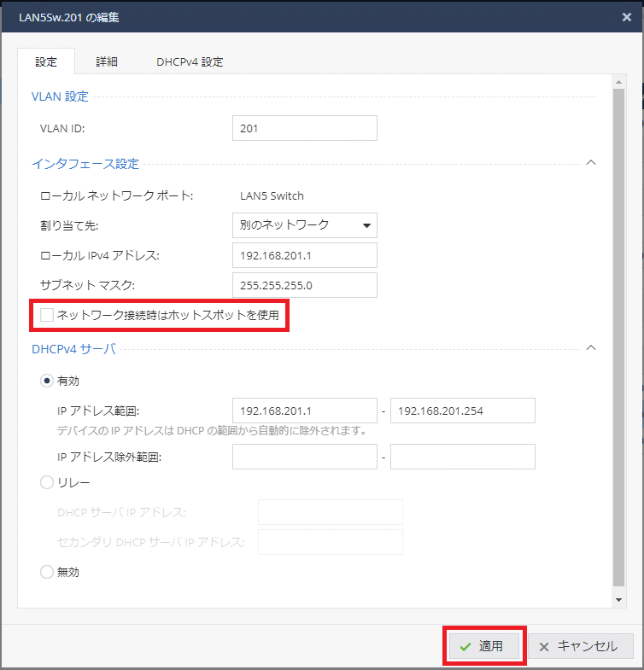Click the ローカル IPv4 アドレス field
Viewport: 644px width, 670px height.
(x=304, y=255)
